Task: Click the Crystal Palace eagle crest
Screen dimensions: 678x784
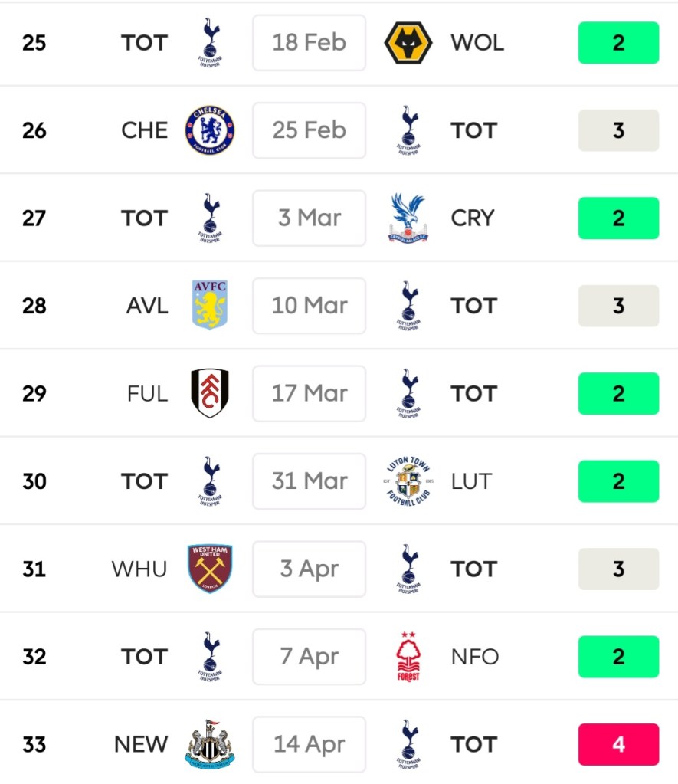Action: (x=408, y=218)
